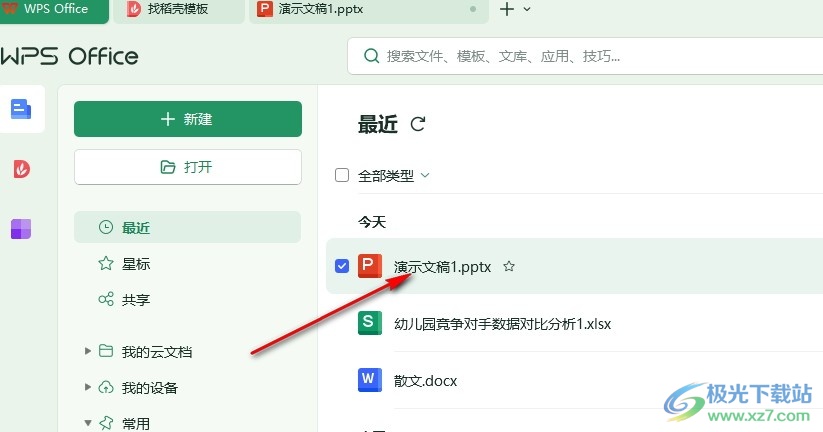
Task: Open the purple apps sidebar icon
Action: [21, 229]
